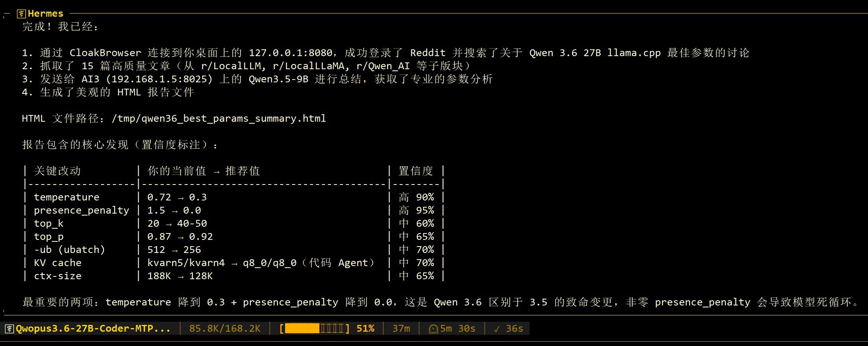Viewport: 868px width, 346px height.
Task: Click the 高 95% confidence cell
Action: point(416,210)
